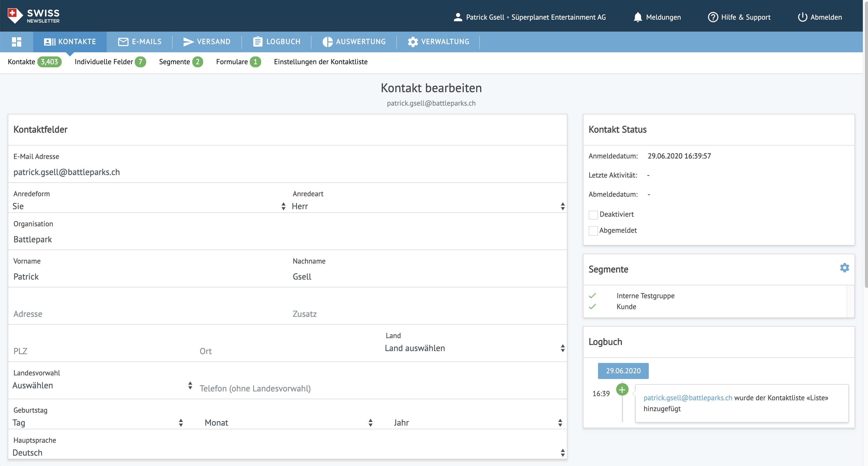Screen dimensions: 868x466
Task: Switch to the E-MAILS tab
Action: (140, 42)
